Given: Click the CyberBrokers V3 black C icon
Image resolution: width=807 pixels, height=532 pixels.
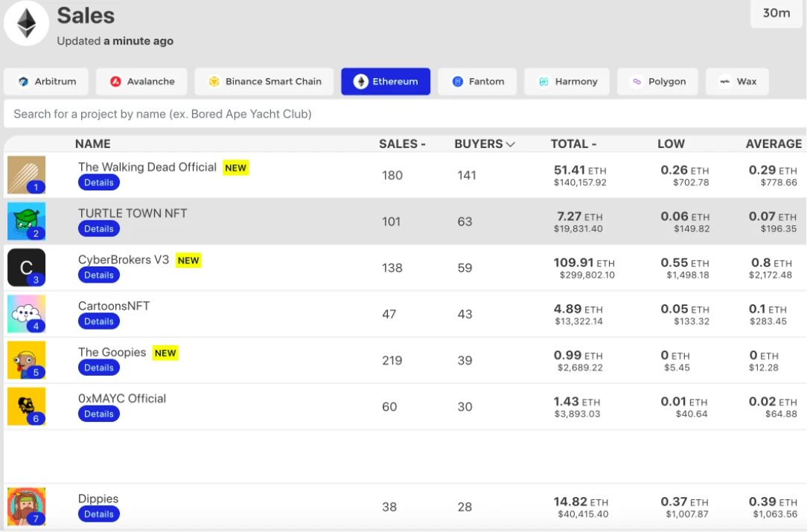Looking at the screenshot, I should pos(26,268).
